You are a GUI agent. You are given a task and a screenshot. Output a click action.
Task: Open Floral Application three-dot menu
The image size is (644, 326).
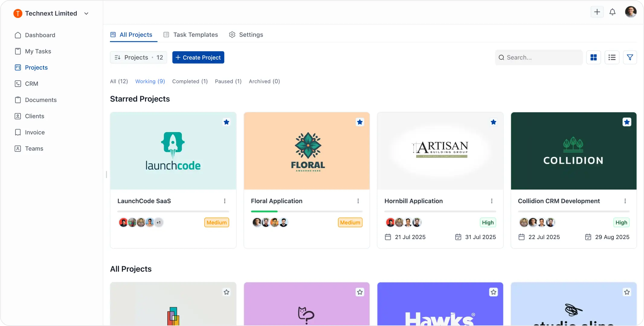point(358,201)
